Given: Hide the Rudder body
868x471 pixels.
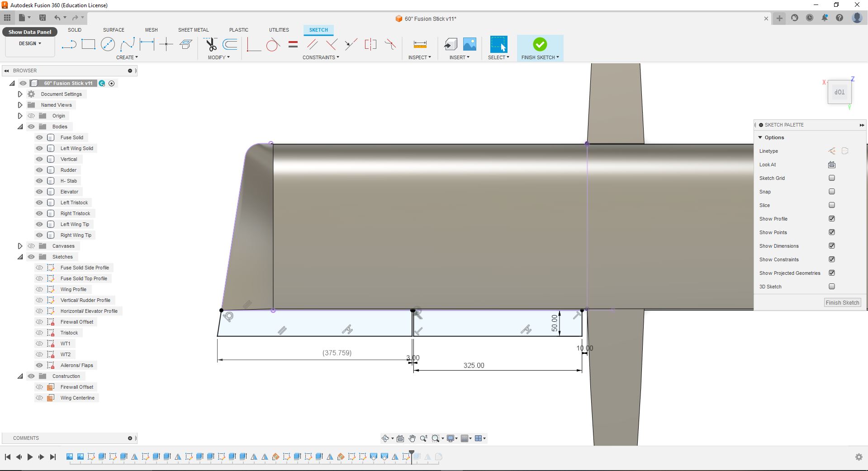Looking at the screenshot, I should click(39, 170).
